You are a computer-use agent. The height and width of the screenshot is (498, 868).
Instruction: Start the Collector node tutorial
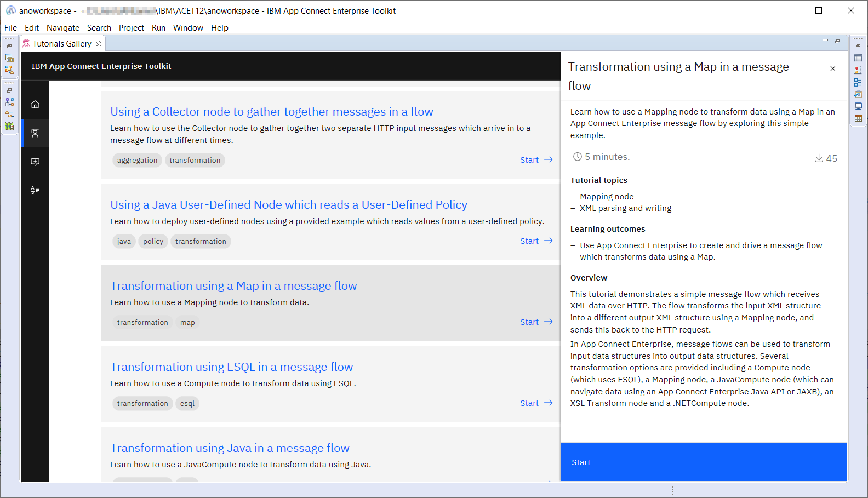(x=536, y=160)
